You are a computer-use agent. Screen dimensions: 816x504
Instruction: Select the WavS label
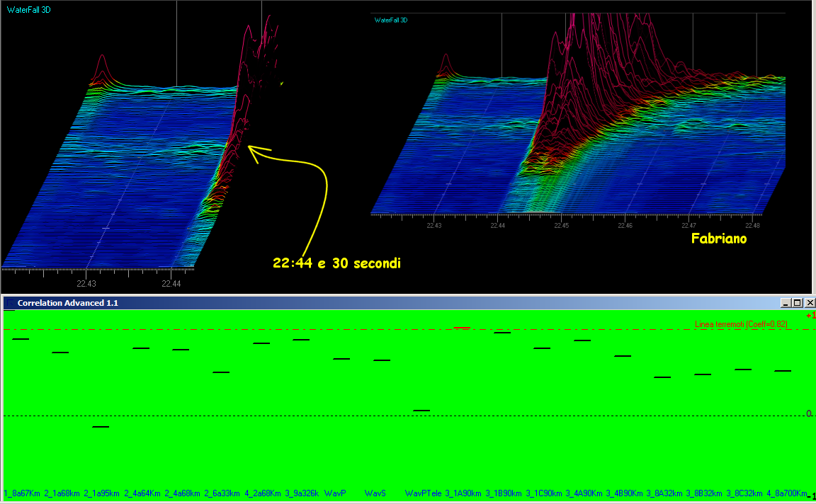[x=375, y=493]
